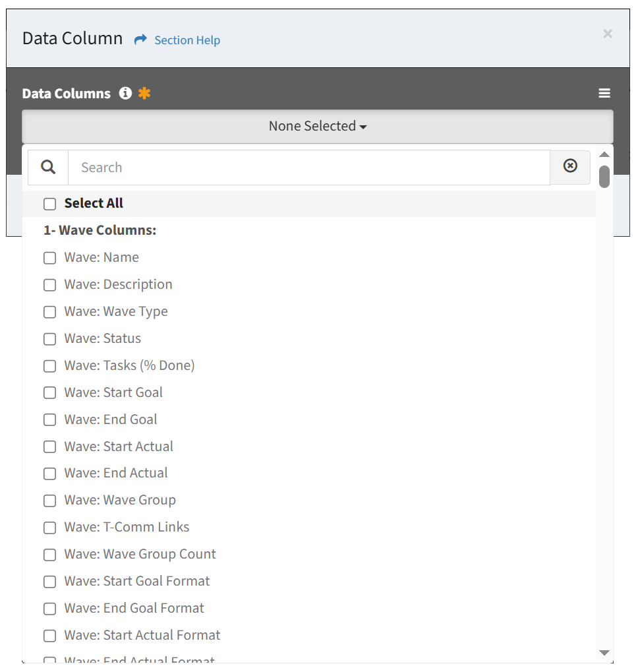Image resolution: width=638 pixels, height=672 pixels.
Task: Tick the Wave: Status checkbox
Action: (x=49, y=339)
